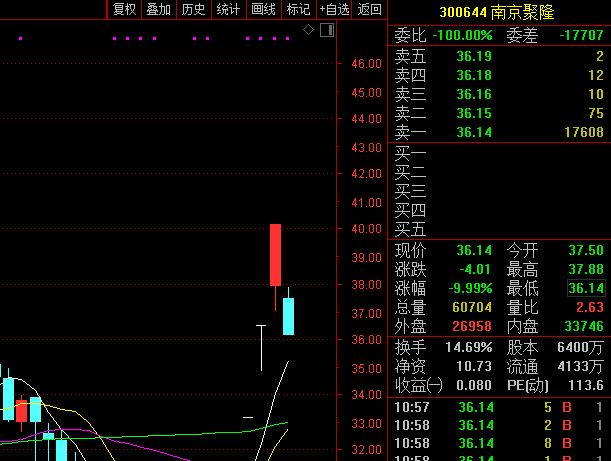Open the 历史 history view
This screenshot has height=461, width=611.
[193, 9]
